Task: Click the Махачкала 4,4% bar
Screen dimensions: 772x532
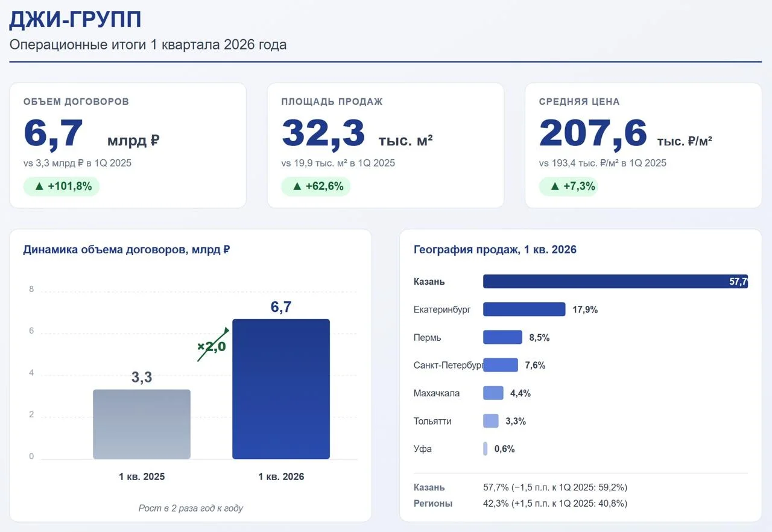Action: [x=493, y=393]
